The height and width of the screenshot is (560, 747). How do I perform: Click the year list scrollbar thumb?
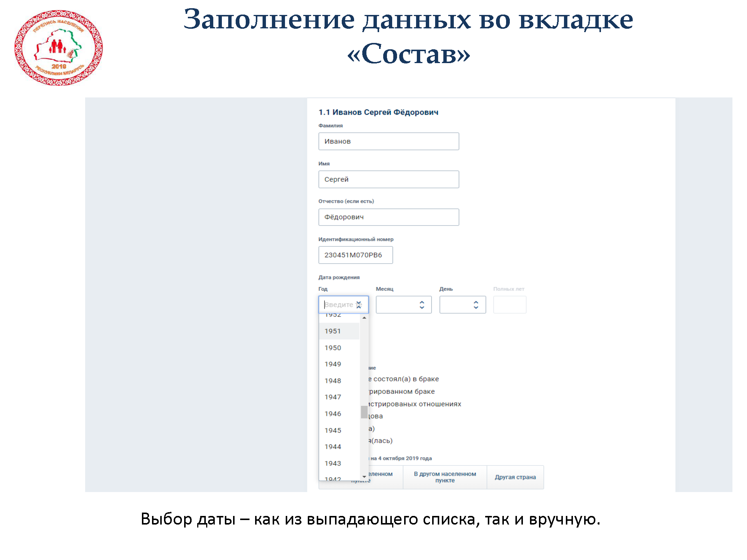(x=364, y=412)
